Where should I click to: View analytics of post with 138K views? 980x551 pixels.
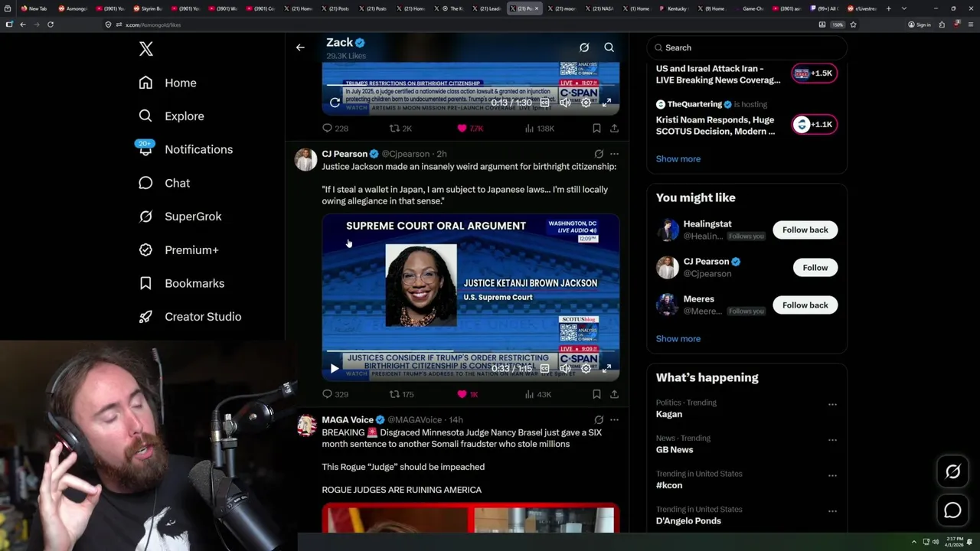(539, 129)
